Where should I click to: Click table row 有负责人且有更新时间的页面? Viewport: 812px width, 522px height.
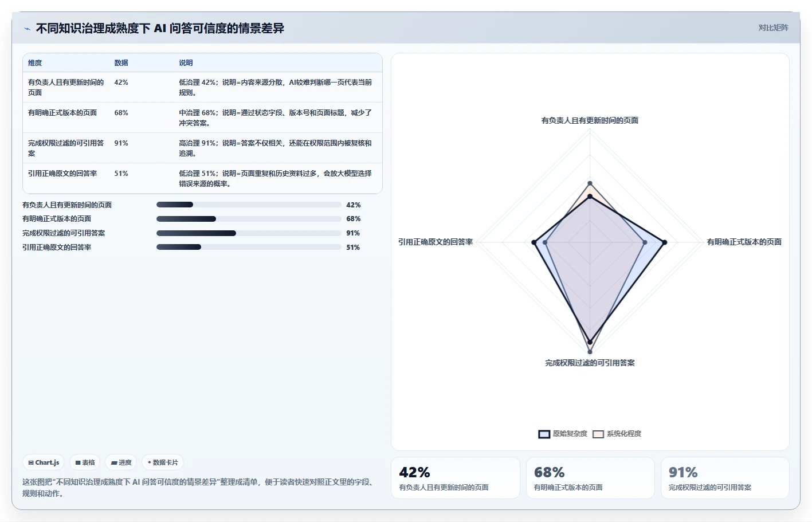click(x=202, y=87)
